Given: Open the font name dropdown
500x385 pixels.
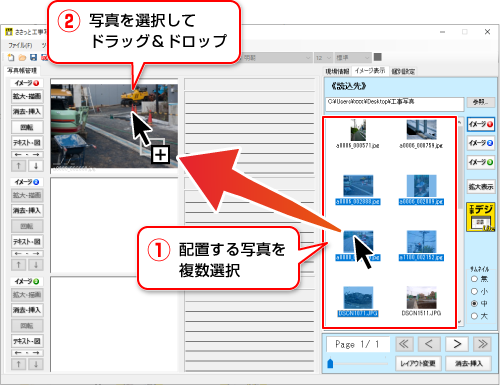Looking at the screenshot, I should click(x=277, y=58).
